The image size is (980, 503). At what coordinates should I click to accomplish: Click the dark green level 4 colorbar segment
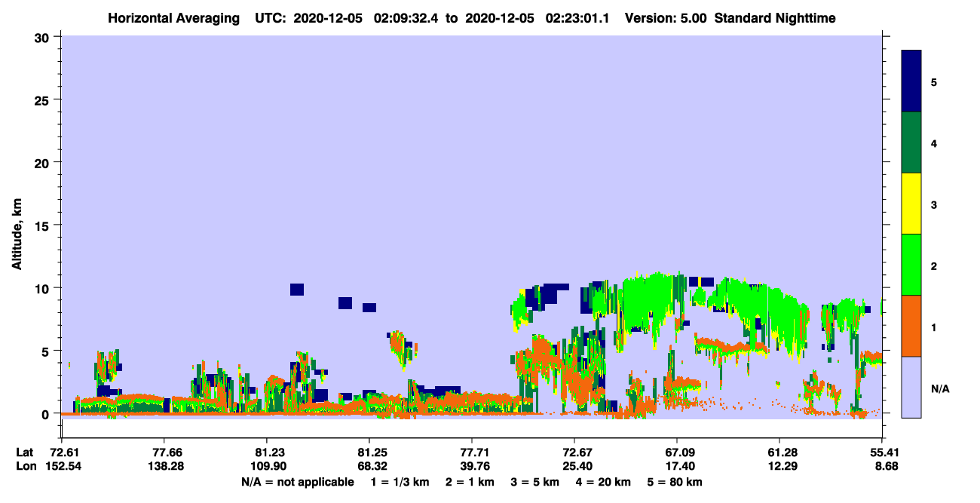(x=911, y=143)
